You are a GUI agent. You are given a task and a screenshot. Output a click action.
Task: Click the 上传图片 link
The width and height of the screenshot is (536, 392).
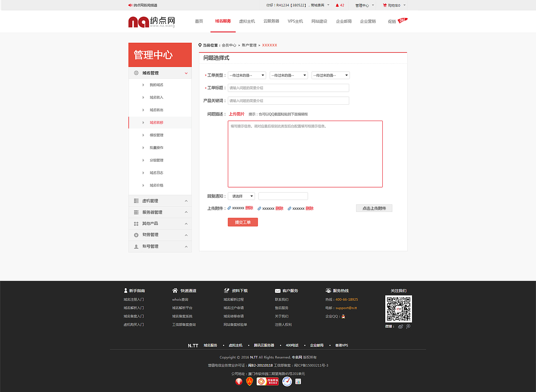click(x=237, y=114)
